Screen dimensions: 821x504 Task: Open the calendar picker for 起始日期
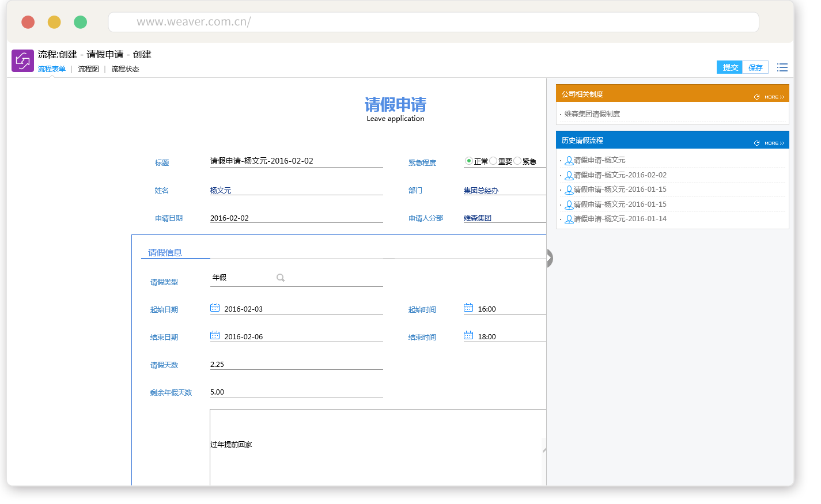(x=215, y=308)
